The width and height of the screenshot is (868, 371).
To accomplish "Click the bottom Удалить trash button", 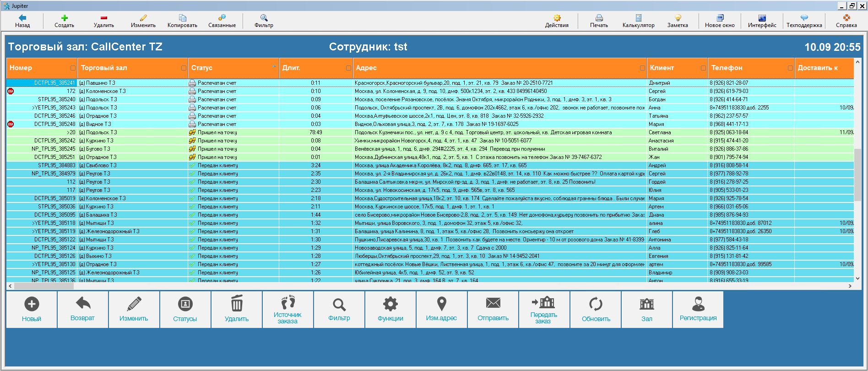I will tap(237, 310).
